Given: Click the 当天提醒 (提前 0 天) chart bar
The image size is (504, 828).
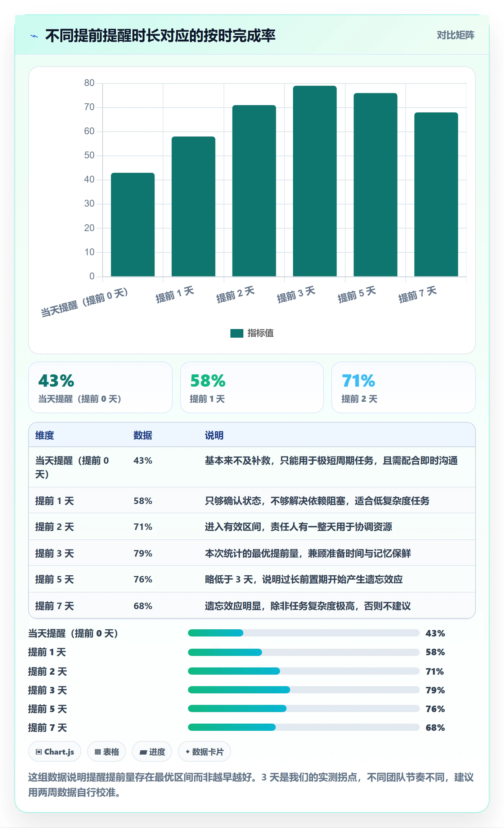Looking at the screenshot, I should pos(132,225).
